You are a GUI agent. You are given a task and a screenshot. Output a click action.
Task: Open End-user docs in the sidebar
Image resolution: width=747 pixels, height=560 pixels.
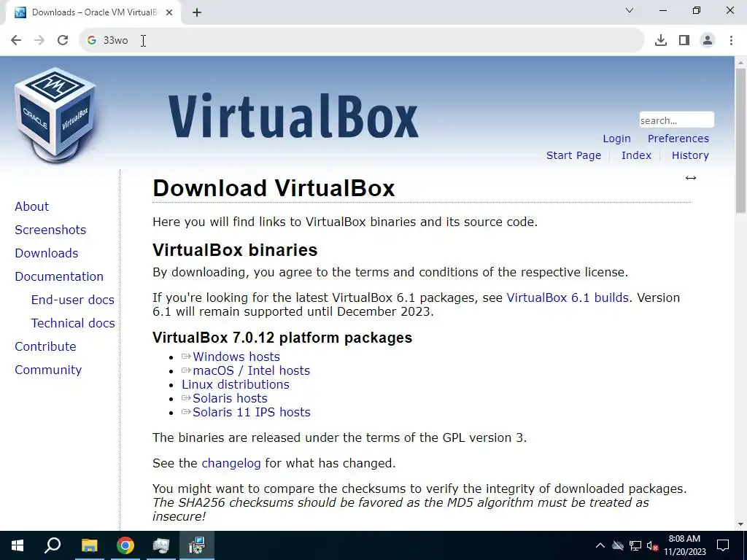[72, 300]
